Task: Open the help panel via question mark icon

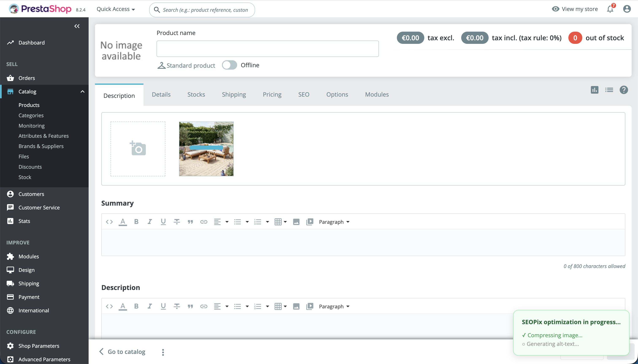Action: pyautogui.click(x=624, y=90)
